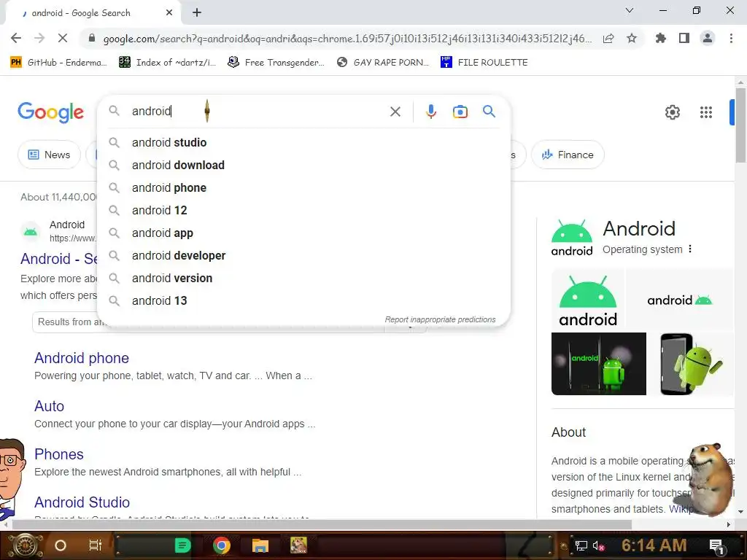Choose suggestion android 12
Viewport: 747px width, 560px height.
[303, 211]
